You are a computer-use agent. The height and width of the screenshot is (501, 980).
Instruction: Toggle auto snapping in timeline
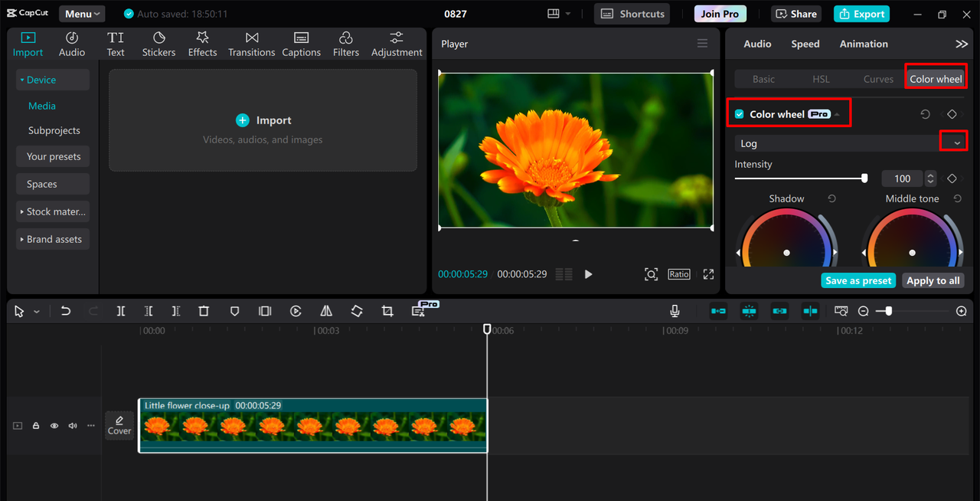pyautogui.click(x=749, y=311)
